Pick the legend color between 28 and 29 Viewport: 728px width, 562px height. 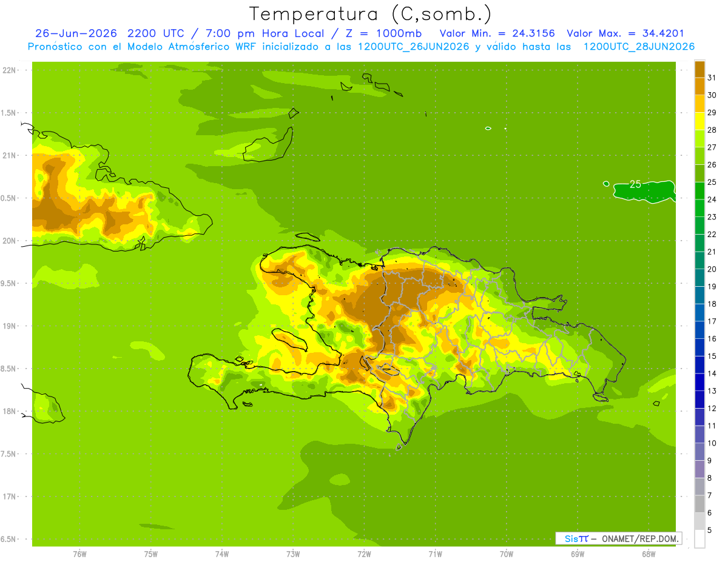point(699,121)
